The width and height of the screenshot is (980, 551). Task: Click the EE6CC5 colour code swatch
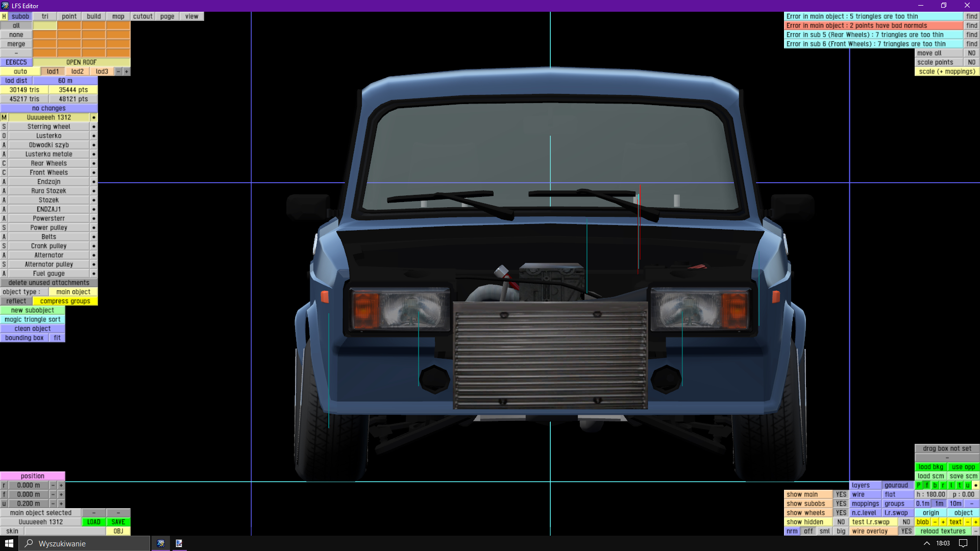pyautogui.click(x=16, y=62)
